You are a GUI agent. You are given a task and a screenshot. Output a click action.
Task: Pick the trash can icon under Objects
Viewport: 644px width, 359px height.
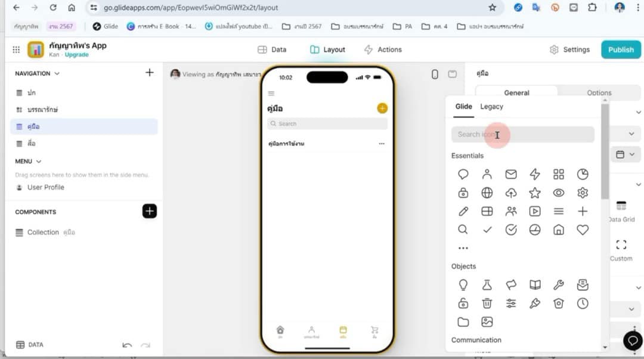487,304
